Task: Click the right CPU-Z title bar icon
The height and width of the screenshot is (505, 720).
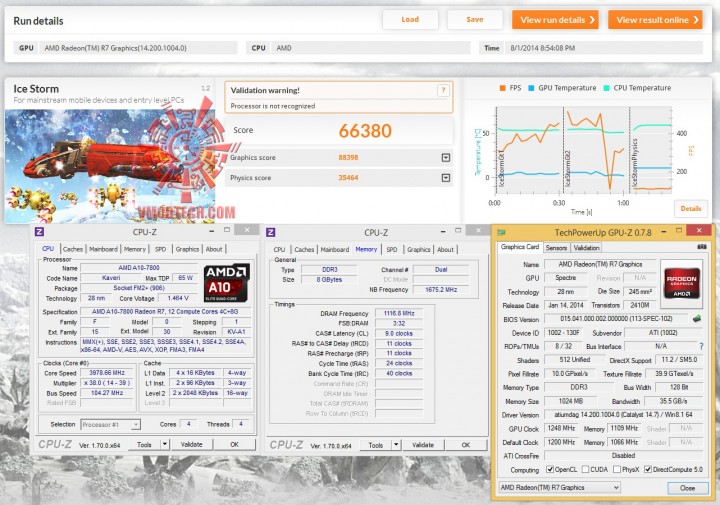Action: (x=271, y=232)
